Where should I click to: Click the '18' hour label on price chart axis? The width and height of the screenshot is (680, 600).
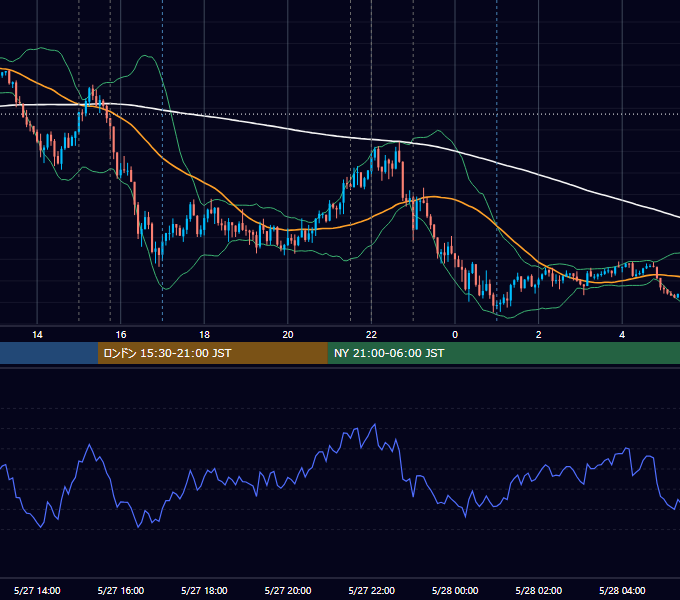[204, 335]
